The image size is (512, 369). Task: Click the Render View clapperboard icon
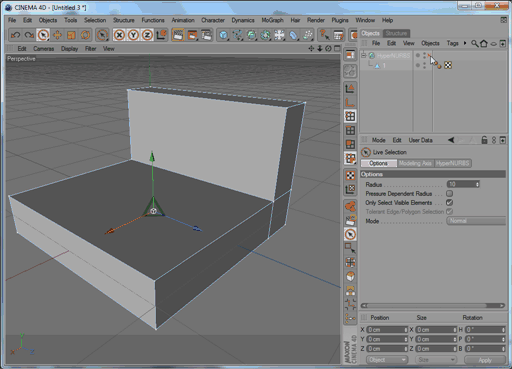click(178, 35)
